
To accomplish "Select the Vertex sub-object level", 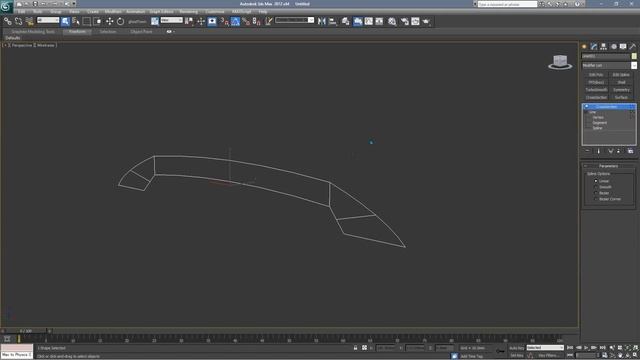I will [x=598, y=118].
